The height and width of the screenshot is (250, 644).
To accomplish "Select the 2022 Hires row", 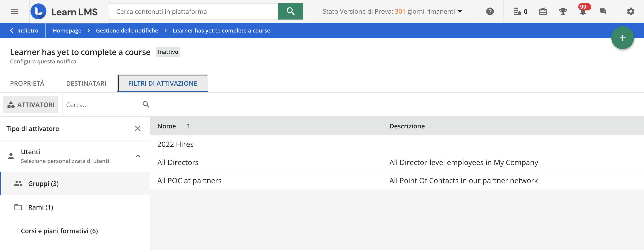I will 397,144.
